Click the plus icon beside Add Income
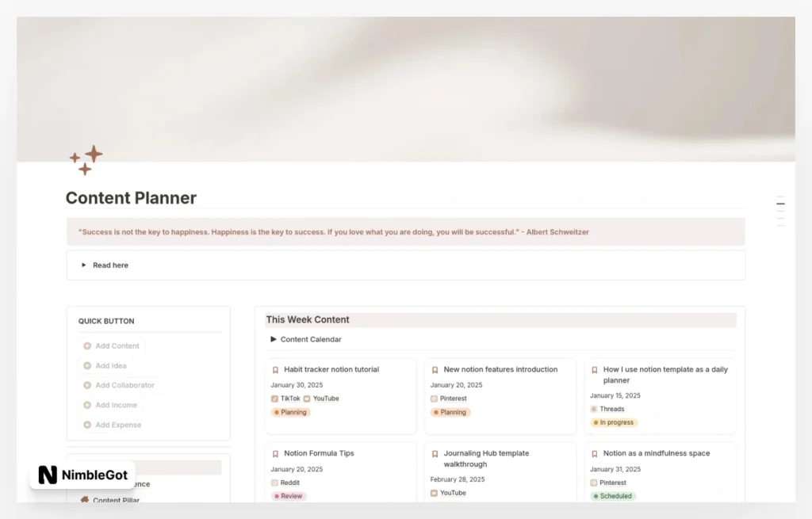The width and height of the screenshot is (812, 519). (87, 405)
